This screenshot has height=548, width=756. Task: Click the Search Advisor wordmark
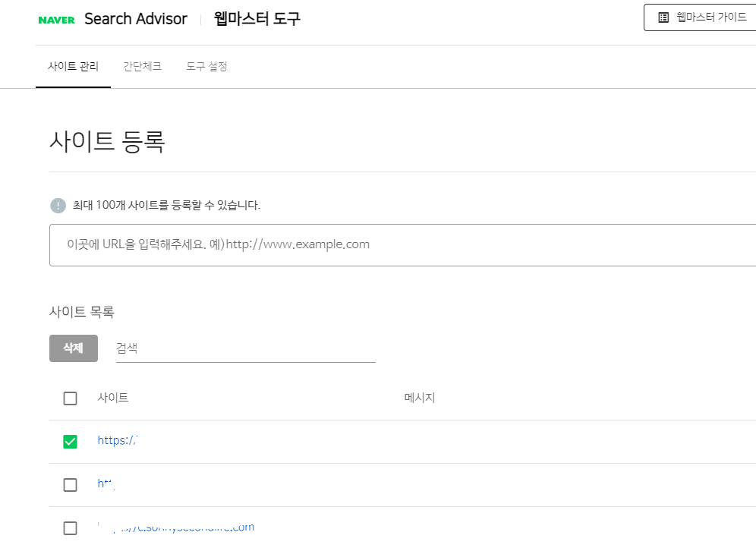coord(137,19)
